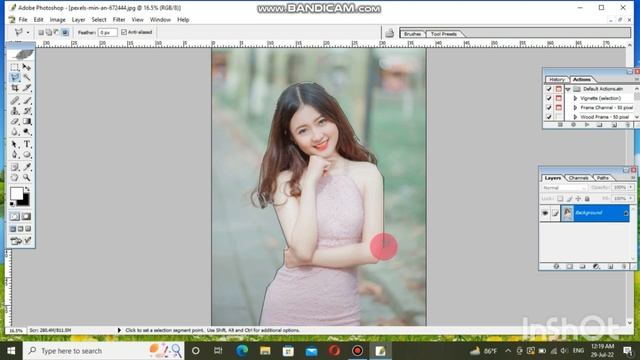Screen dimensions: 640x360
Task: Select the Path Selection tool
Action: pos(15,144)
